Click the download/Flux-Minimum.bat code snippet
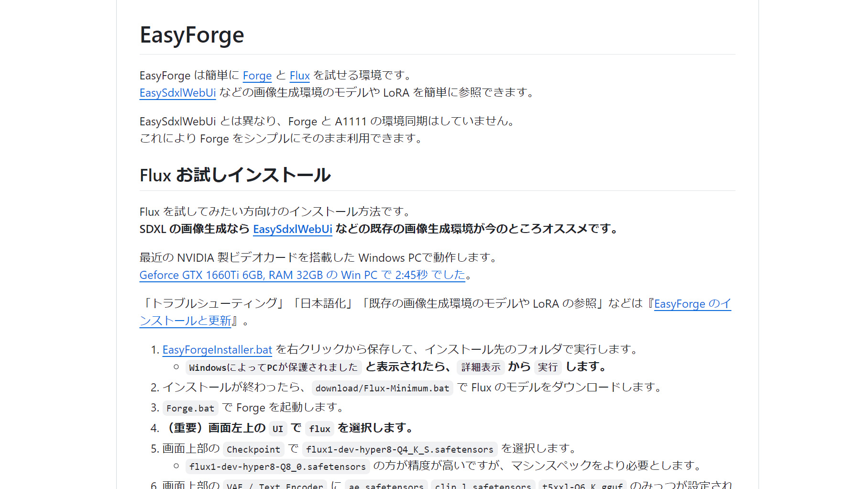 point(382,388)
